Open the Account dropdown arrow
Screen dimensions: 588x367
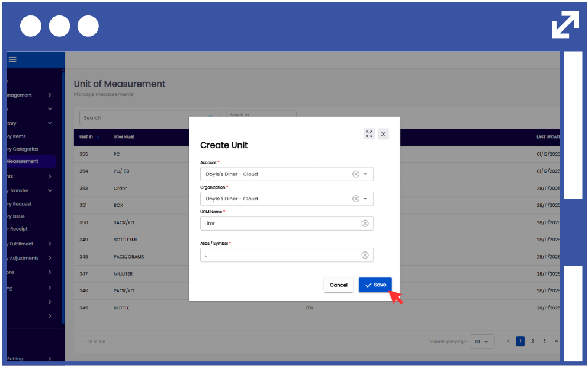click(x=365, y=174)
